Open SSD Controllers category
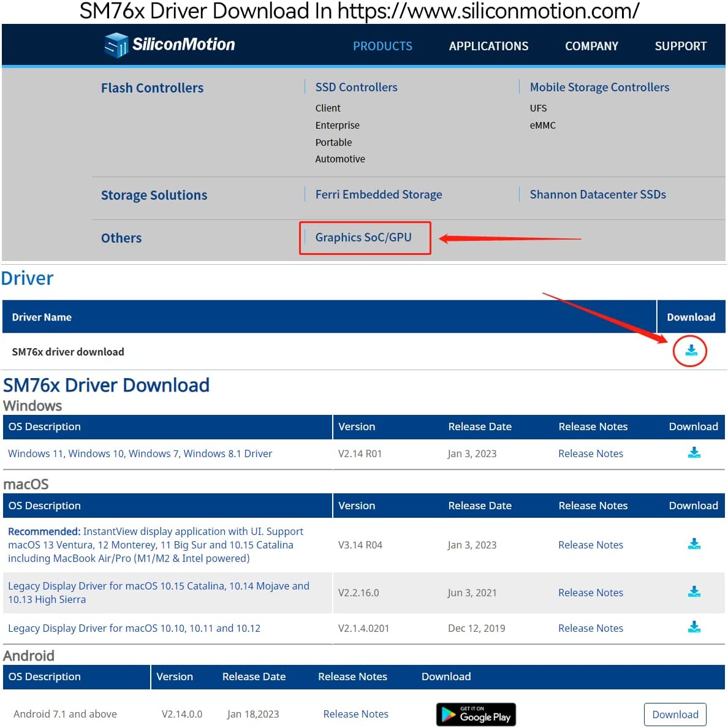Image resolution: width=728 pixels, height=728 pixels. [x=356, y=88]
